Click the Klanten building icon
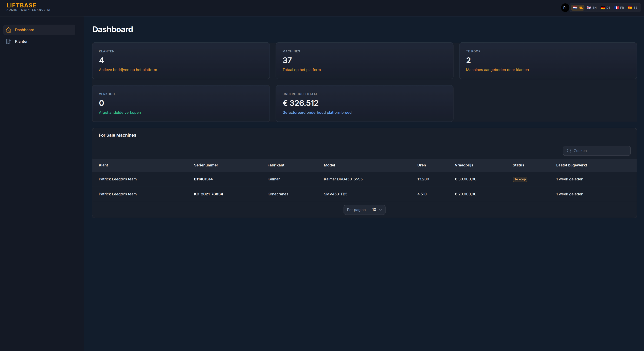644x351 pixels. (9, 42)
